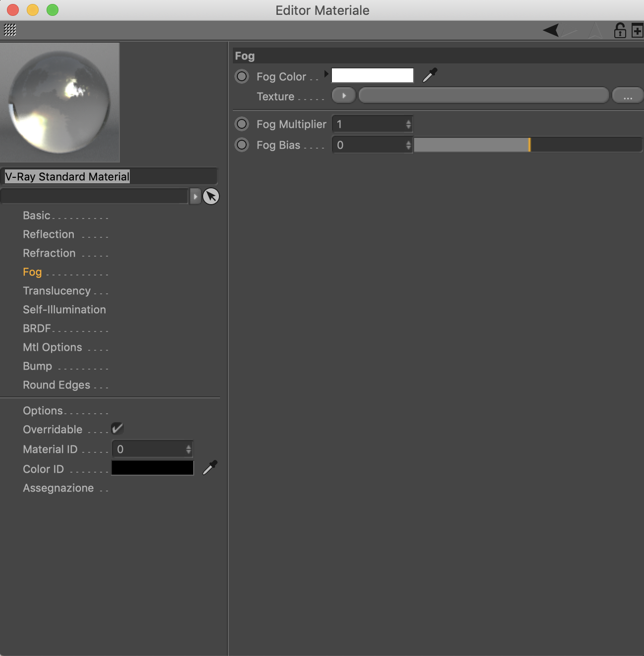Click the empty layer field under name
The image size is (644, 656).
coord(95,196)
